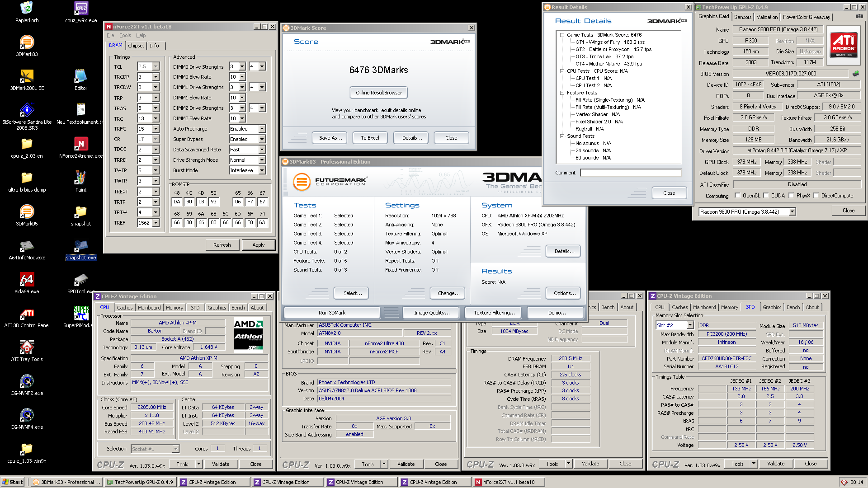This screenshot has height=488, width=868.
Task: Open Data Scavenged Rate dropdown
Action: point(262,150)
